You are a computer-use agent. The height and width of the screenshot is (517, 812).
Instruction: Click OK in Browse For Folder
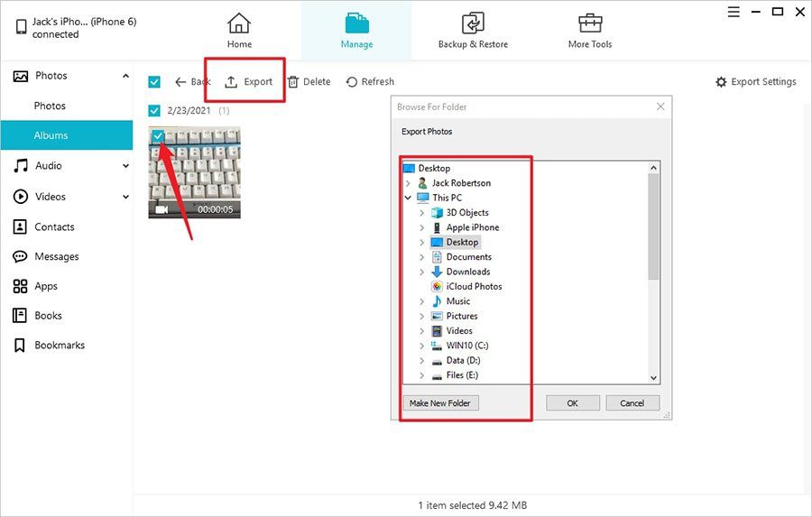tap(572, 403)
